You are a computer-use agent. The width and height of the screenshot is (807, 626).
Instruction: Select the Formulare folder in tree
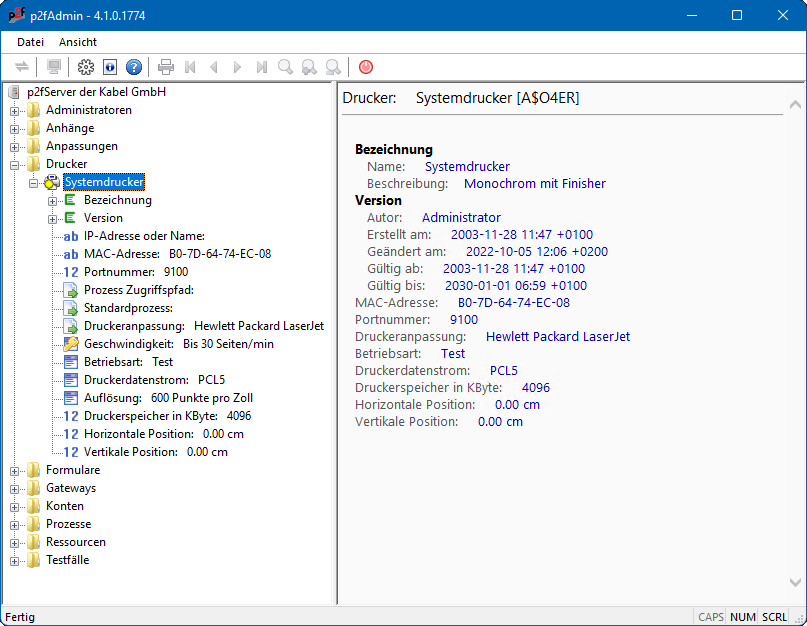pos(72,470)
